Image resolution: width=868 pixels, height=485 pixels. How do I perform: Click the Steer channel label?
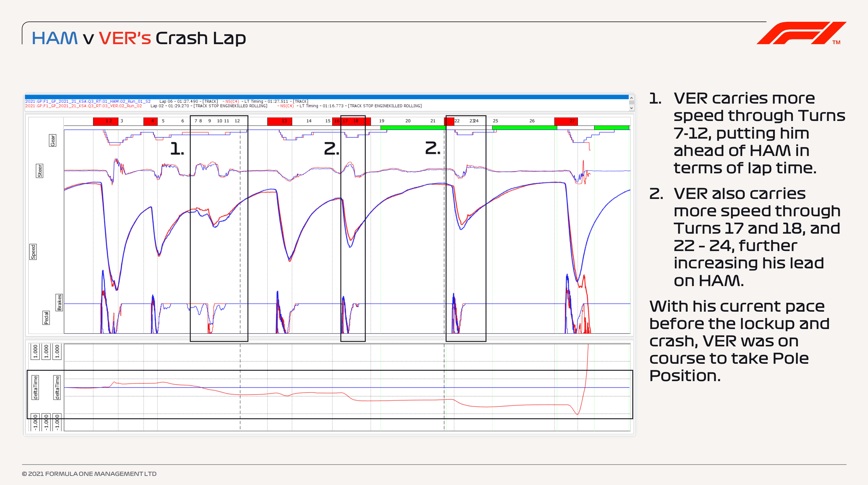click(x=40, y=171)
